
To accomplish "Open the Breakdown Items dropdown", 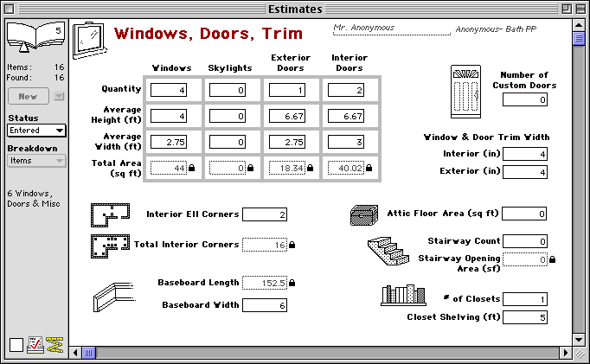I will (x=35, y=160).
